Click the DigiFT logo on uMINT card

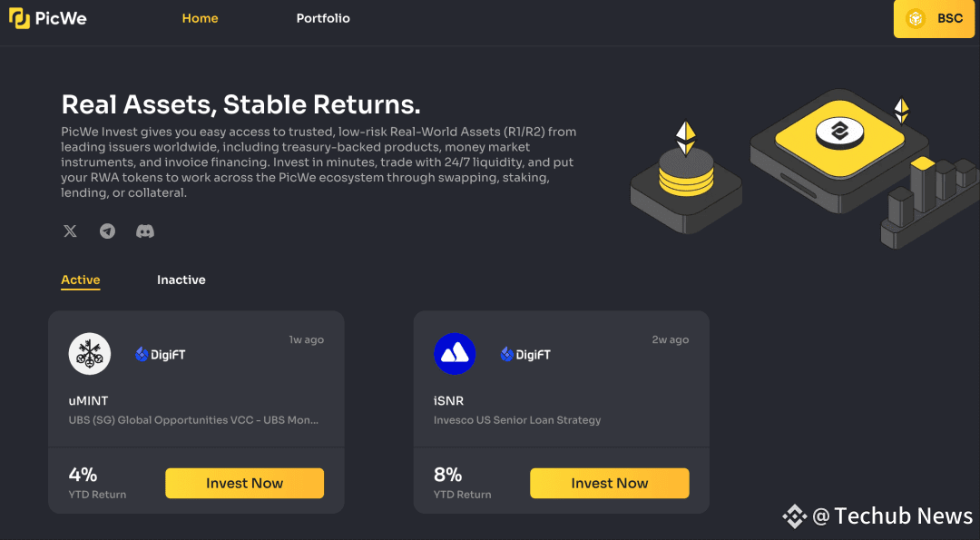tap(161, 354)
